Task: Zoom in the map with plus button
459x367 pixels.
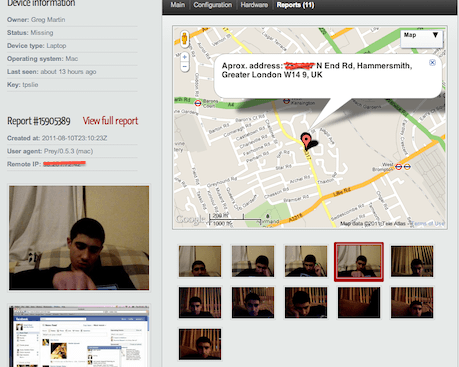Action: pyautogui.click(x=185, y=57)
